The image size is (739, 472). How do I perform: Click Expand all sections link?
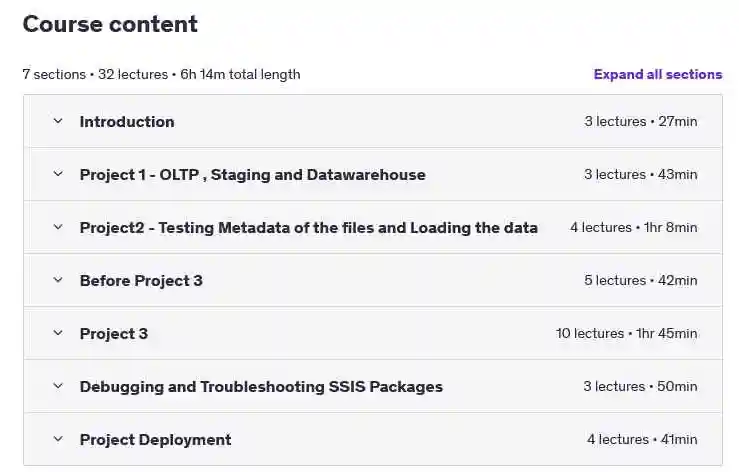tap(658, 75)
